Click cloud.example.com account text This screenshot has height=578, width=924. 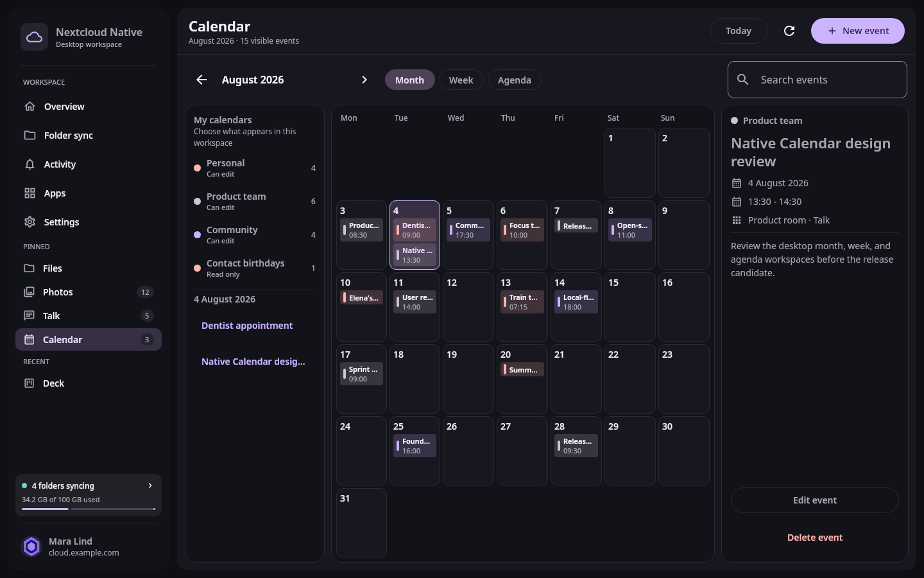point(84,553)
